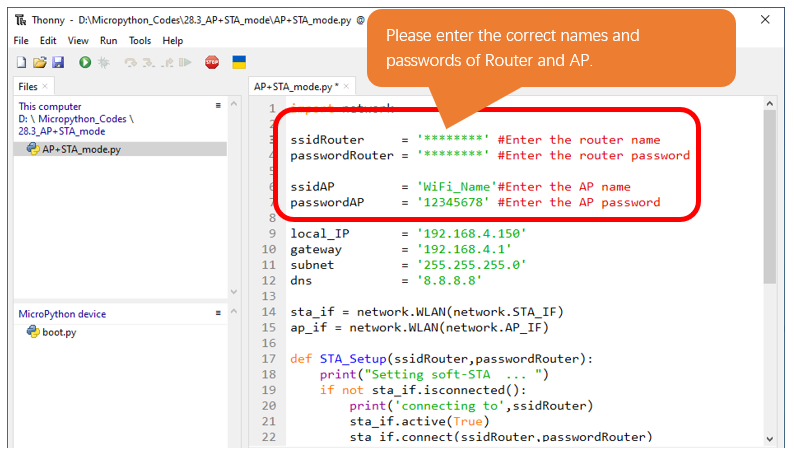
Task: Click the Ukraine flag toolbar icon
Action: click(239, 62)
